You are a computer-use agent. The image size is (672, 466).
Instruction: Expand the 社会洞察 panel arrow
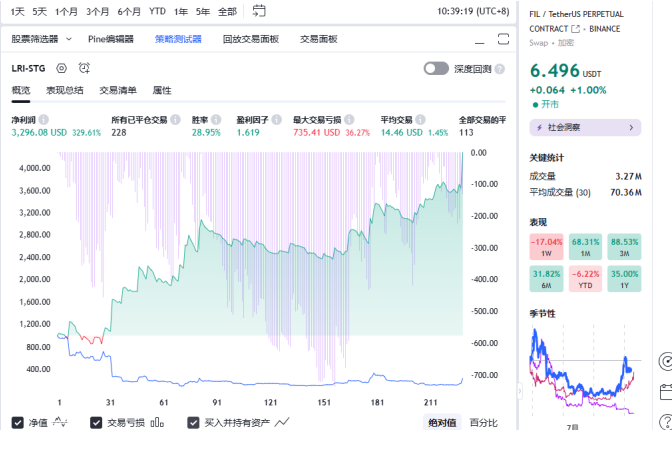click(630, 127)
